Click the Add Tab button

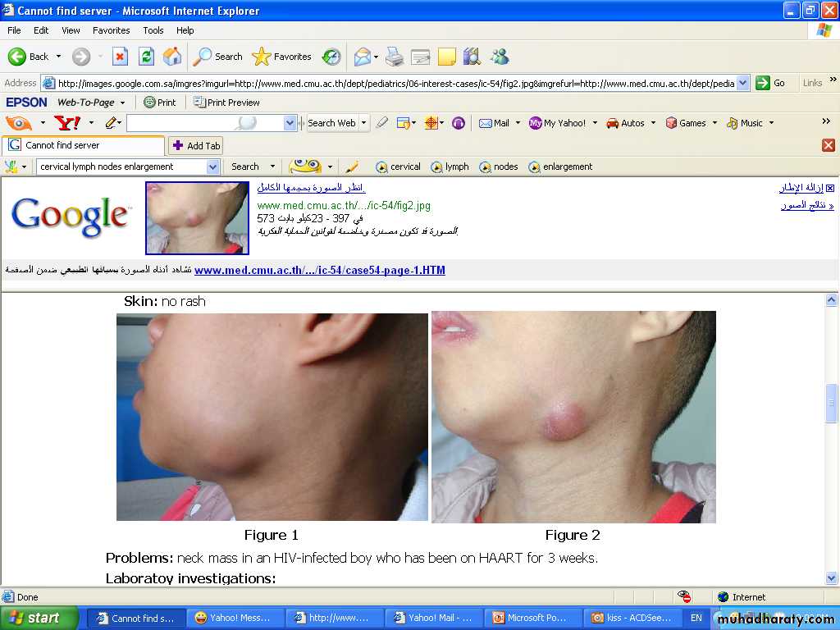point(196,145)
